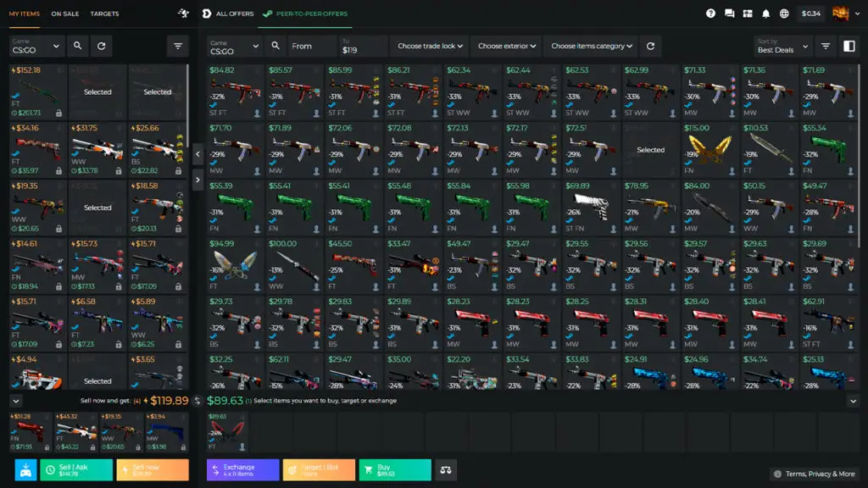Open the Choose items category dropdown

pyautogui.click(x=591, y=47)
